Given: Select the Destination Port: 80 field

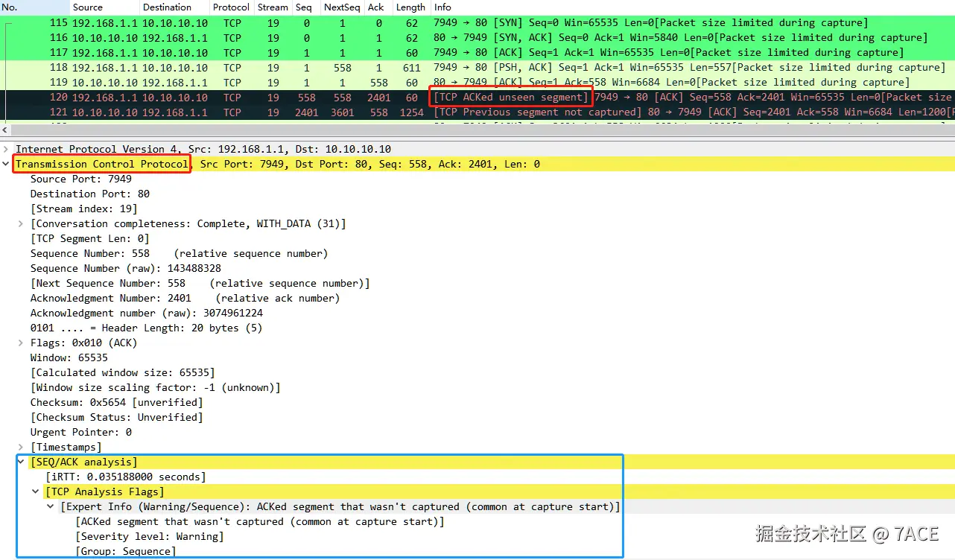Looking at the screenshot, I should 89,194.
